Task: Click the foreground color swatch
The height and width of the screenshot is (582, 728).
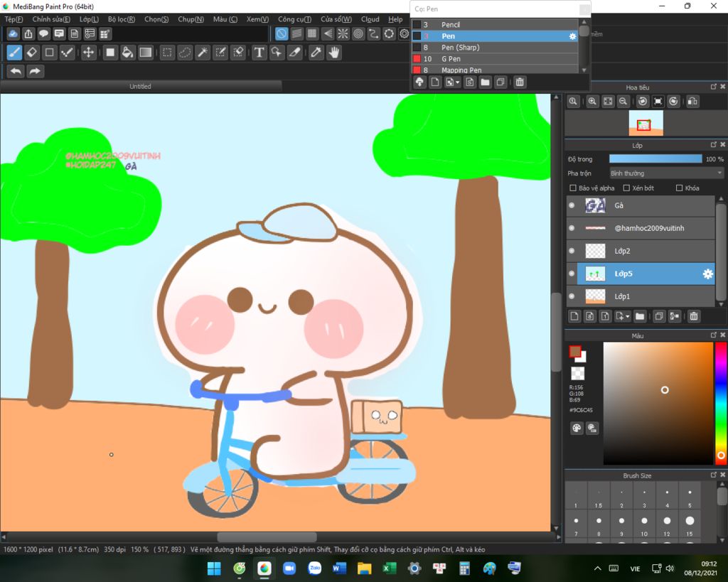Action: (x=575, y=352)
